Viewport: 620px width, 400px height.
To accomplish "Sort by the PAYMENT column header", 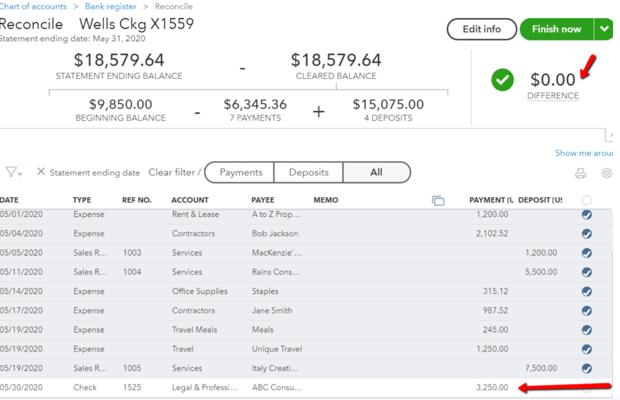I will (491, 200).
